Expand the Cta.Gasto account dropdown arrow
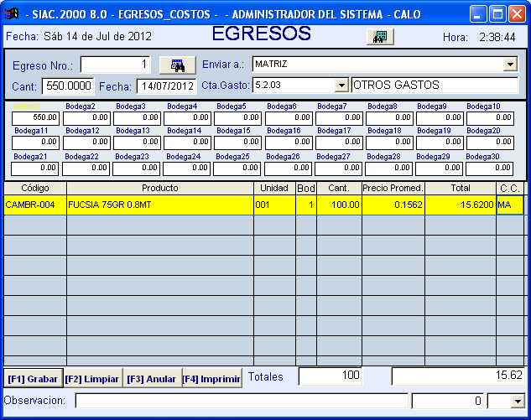Image resolution: width=531 pixels, height=420 pixels. [x=341, y=85]
